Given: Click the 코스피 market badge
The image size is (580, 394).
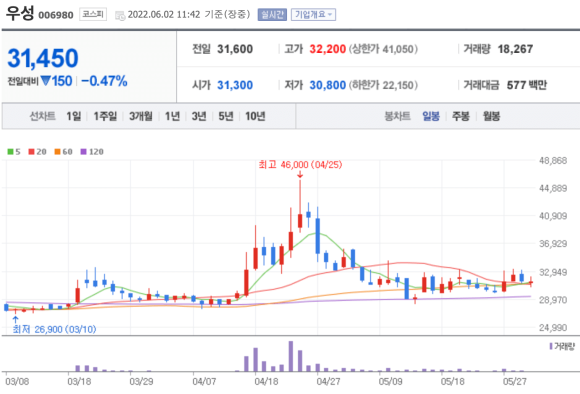Looking at the screenshot, I should [x=93, y=14].
